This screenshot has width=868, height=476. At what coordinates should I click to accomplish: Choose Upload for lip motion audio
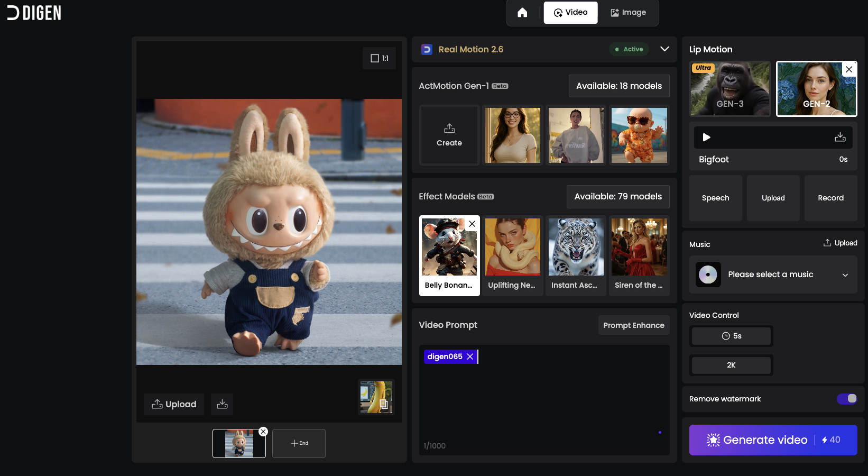[x=773, y=198]
